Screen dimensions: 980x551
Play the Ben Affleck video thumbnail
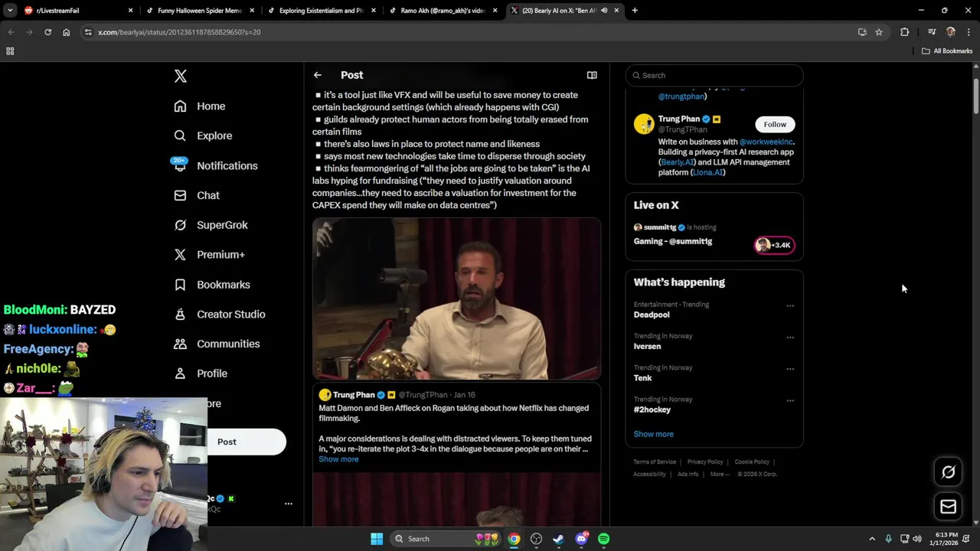[x=456, y=299]
